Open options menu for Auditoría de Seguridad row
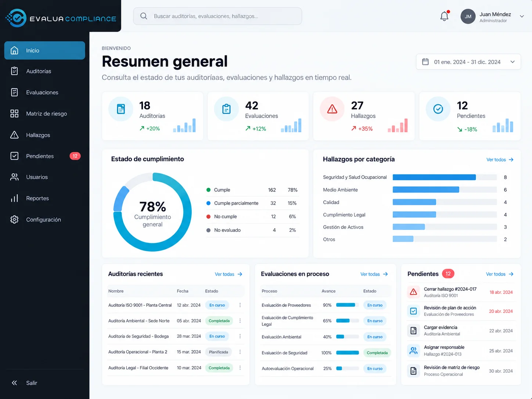 (x=240, y=336)
